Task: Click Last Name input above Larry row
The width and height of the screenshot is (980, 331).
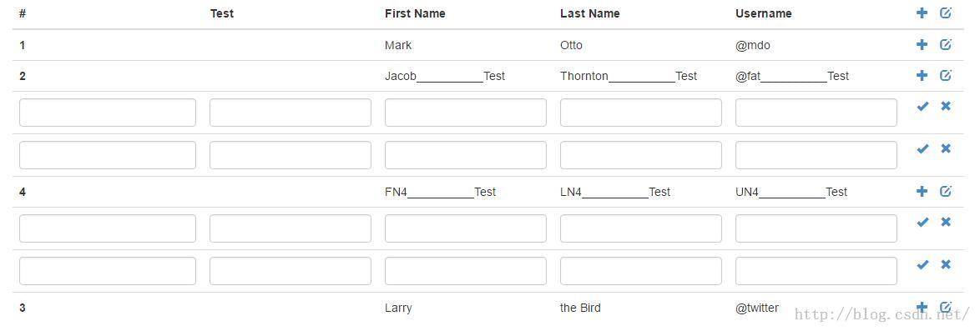Action: coord(640,271)
